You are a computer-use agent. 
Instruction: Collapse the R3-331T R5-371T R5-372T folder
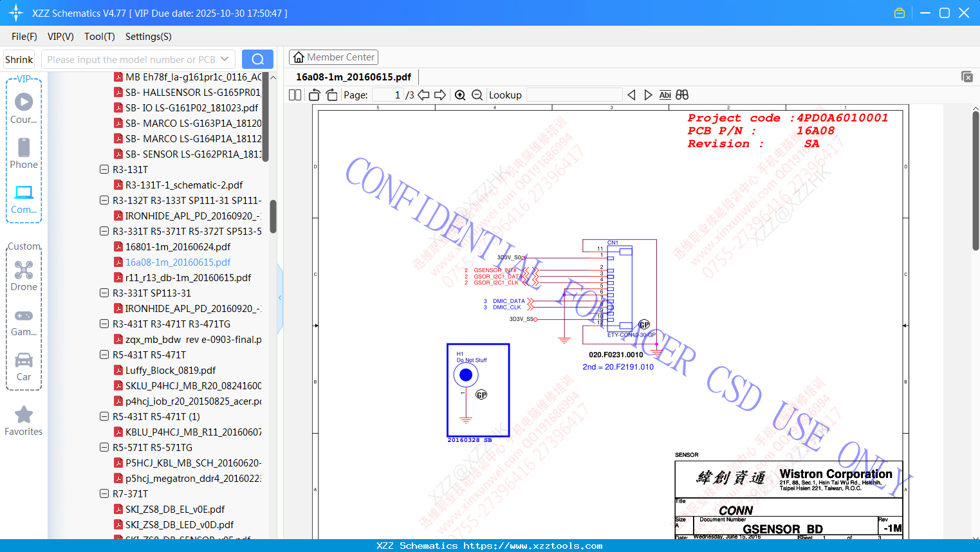point(104,231)
